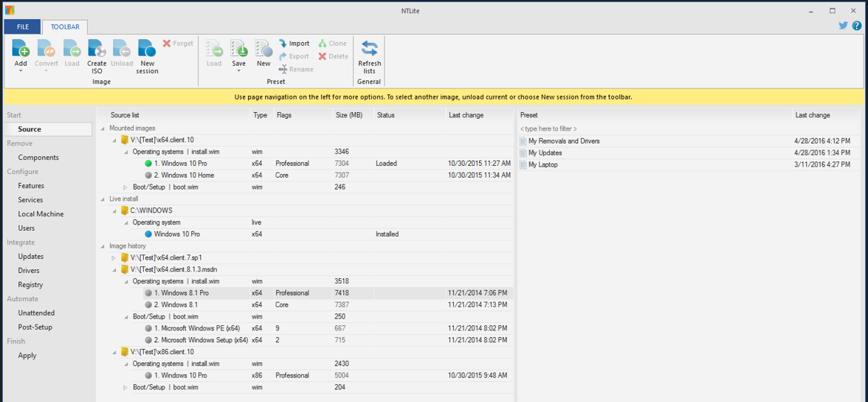Collapse the Mounted images group
The height and width of the screenshot is (402, 868).
pyautogui.click(x=103, y=129)
